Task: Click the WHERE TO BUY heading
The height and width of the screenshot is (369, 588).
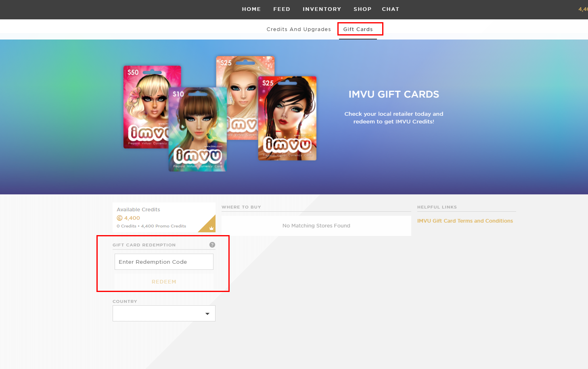Action: [x=241, y=207]
